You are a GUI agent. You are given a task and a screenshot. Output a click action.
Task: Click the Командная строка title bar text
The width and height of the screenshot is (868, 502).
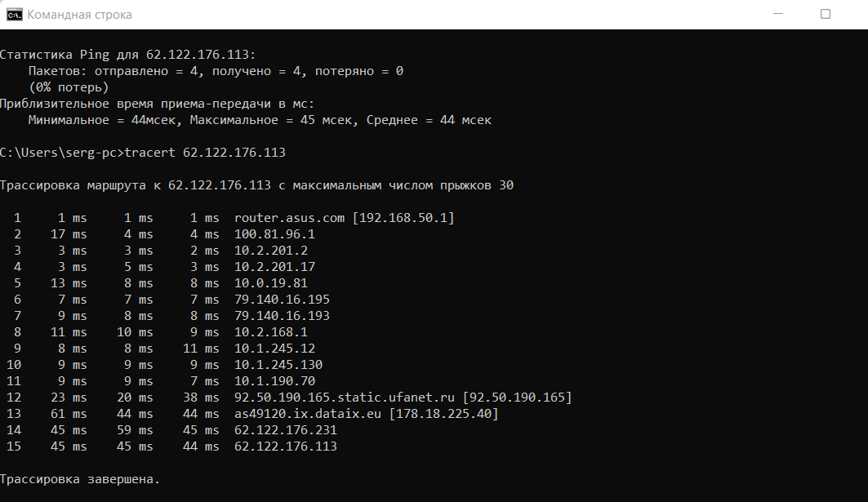point(79,15)
